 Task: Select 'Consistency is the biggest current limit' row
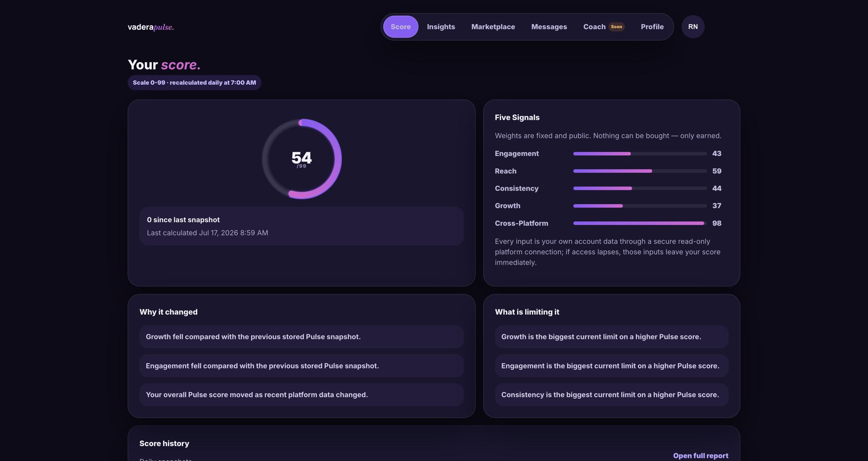[x=611, y=395]
